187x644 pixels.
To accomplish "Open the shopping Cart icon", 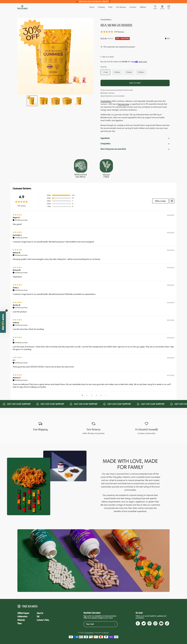I will (169, 7).
